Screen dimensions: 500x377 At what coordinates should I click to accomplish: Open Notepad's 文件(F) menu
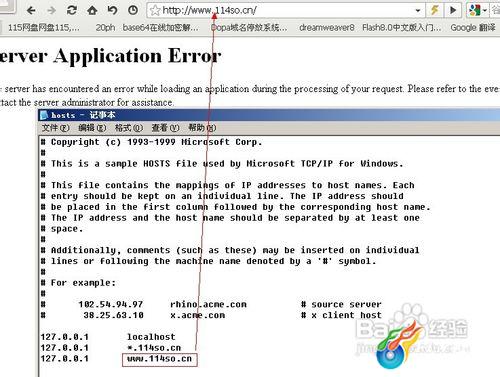coord(55,128)
